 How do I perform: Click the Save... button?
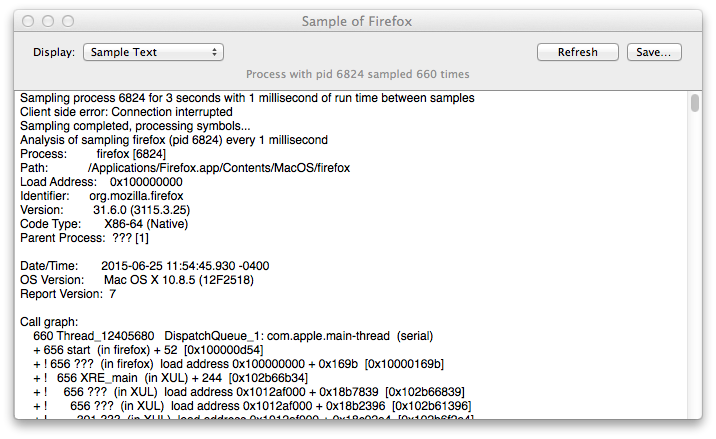654,52
